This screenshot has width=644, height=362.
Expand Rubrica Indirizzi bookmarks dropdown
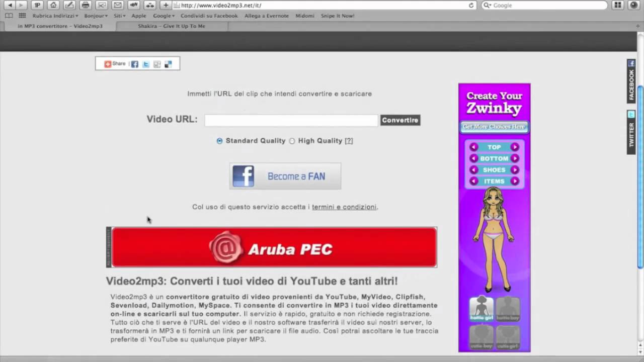(x=55, y=16)
